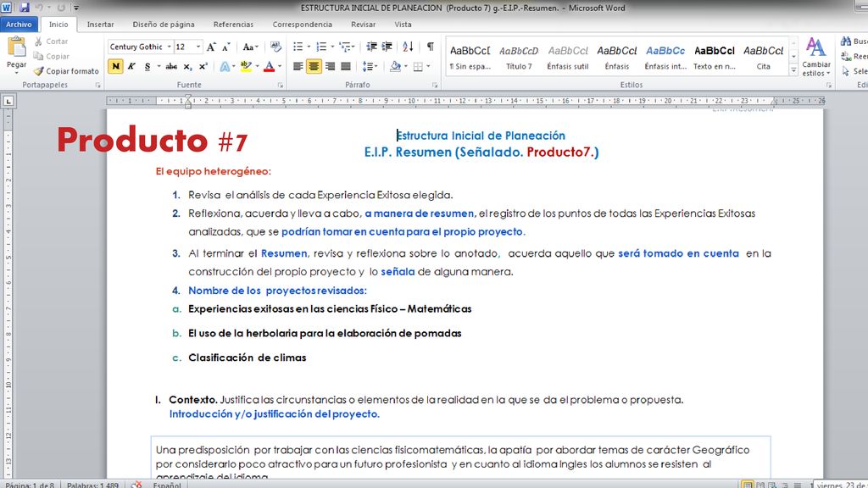This screenshot has width=868, height=488.
Task: Toggle subscript formatting
Action: click(187, 66)
